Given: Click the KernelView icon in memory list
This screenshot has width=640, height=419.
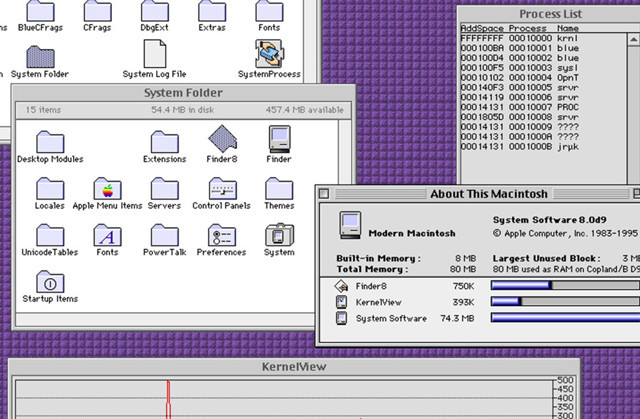Looking at the screenshot, I should click(x=341, y=302).
